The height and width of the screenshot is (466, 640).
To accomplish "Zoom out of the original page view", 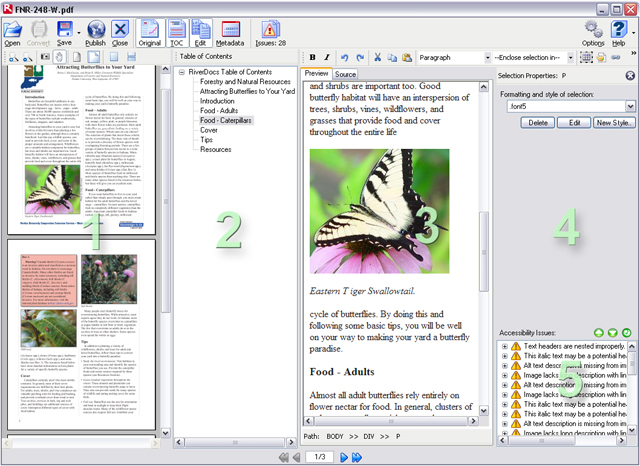I will [x=27, y=57].
